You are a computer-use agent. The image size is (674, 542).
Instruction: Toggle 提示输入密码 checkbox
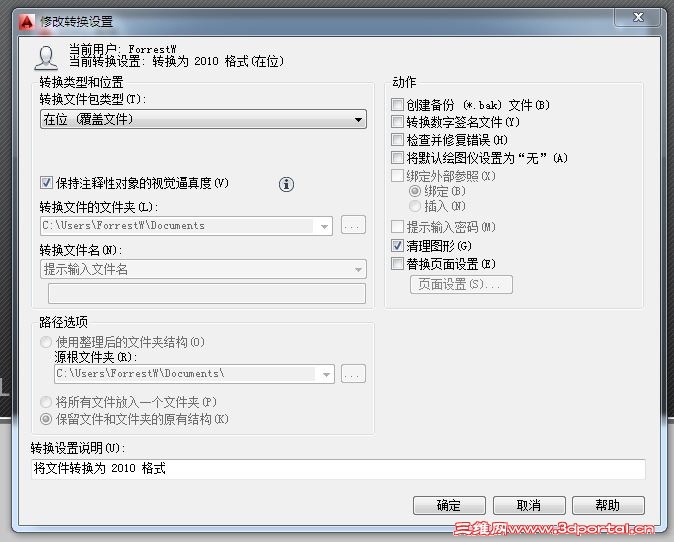(x=397, y=227)
